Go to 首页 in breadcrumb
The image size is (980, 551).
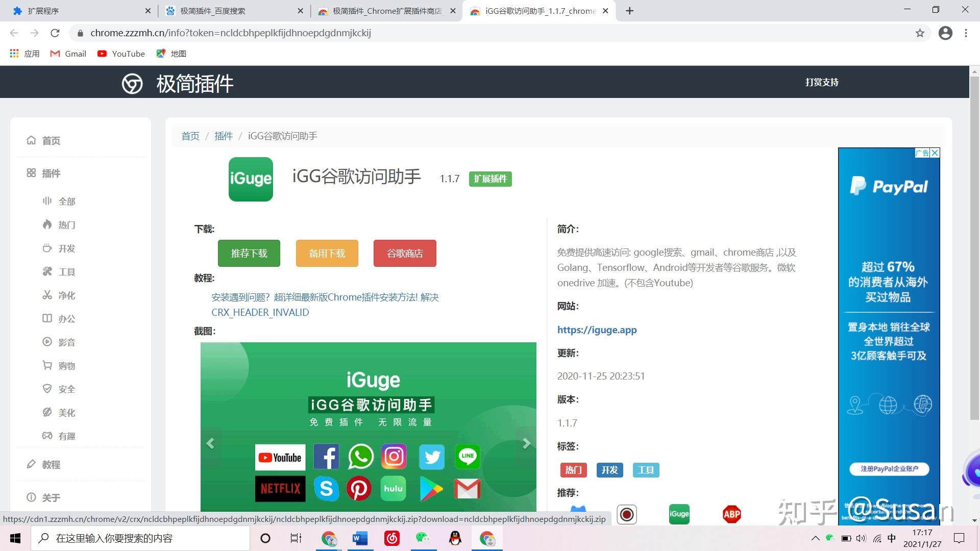coord(190,136)
